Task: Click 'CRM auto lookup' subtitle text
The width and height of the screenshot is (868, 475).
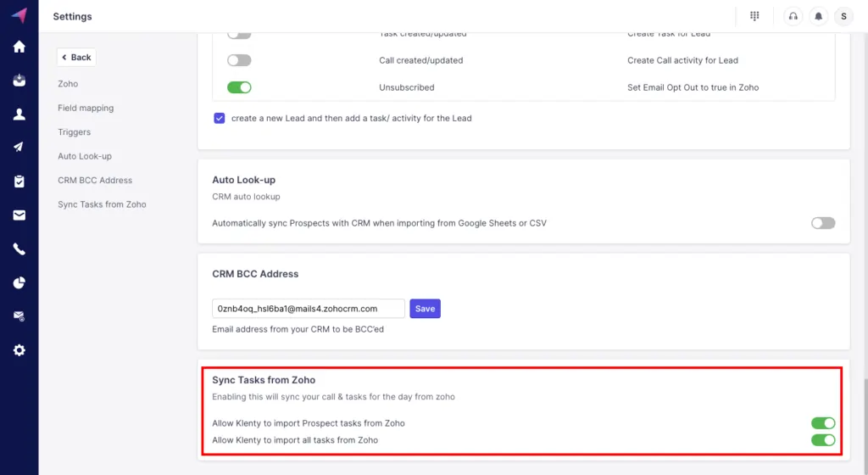Action: click(x=247, y=197)
